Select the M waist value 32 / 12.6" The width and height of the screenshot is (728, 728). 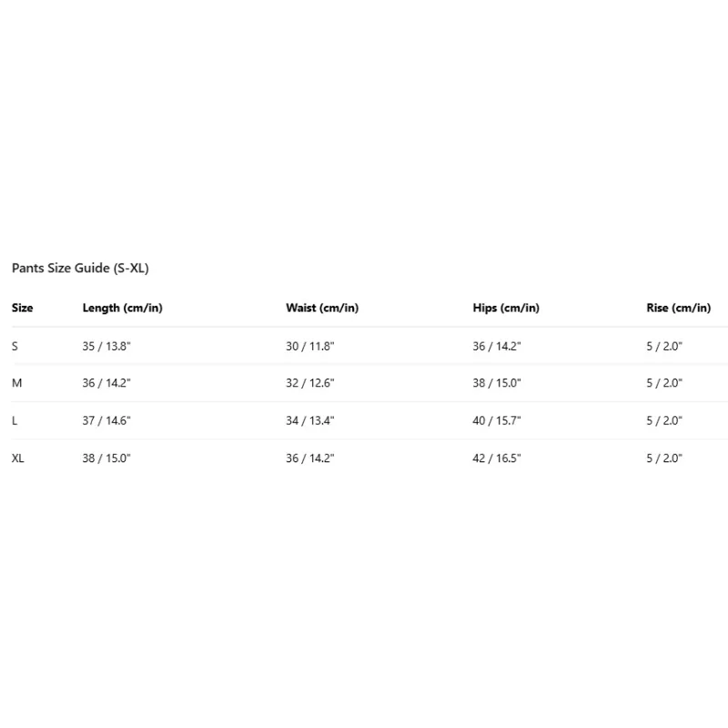pos(310,383)
